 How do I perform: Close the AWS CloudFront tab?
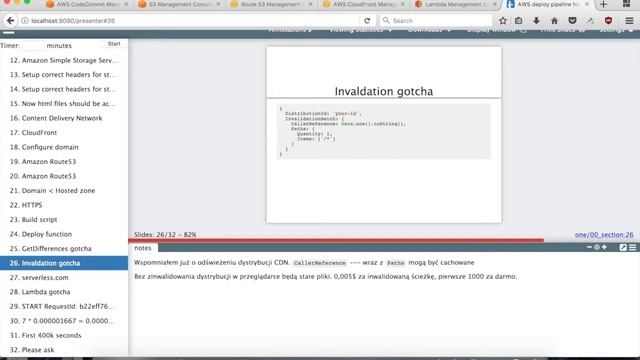coord(402,4)
